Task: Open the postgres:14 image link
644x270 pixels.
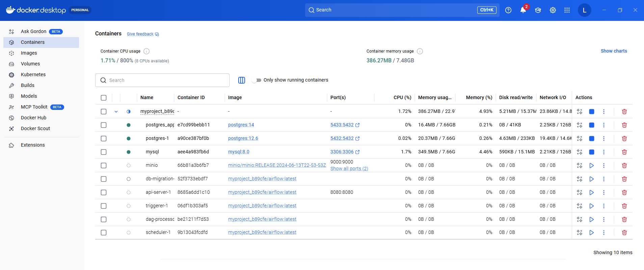Action: tap(241, 125)
